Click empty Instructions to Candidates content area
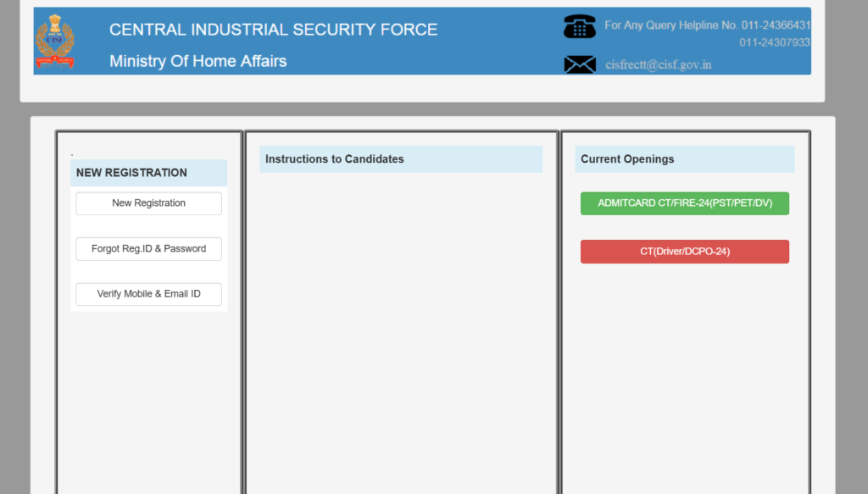This screenshot has height=494, width=868. [x=401, y=332]
